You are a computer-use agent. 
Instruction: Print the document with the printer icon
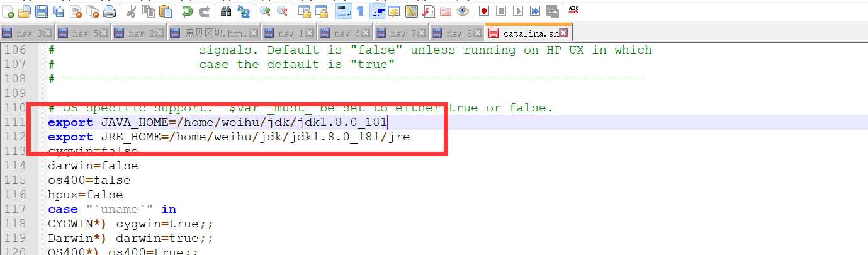point(110,11)
